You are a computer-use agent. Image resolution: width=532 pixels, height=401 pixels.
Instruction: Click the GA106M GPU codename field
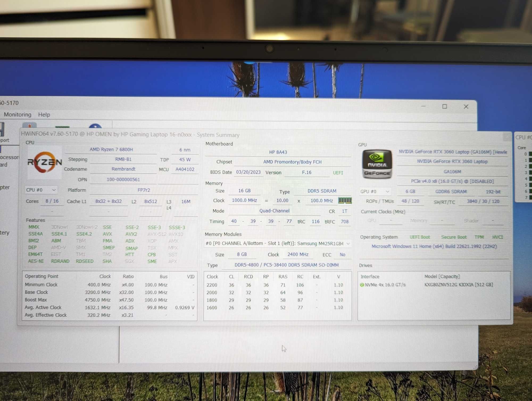[452, 172]
